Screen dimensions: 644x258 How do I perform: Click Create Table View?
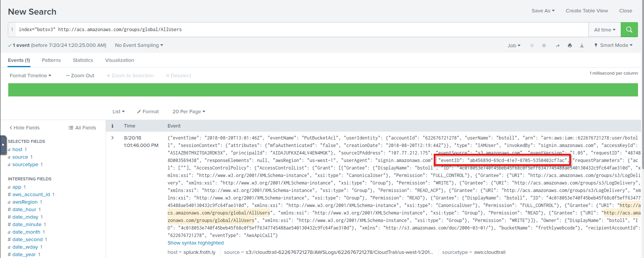coord(587,11)
